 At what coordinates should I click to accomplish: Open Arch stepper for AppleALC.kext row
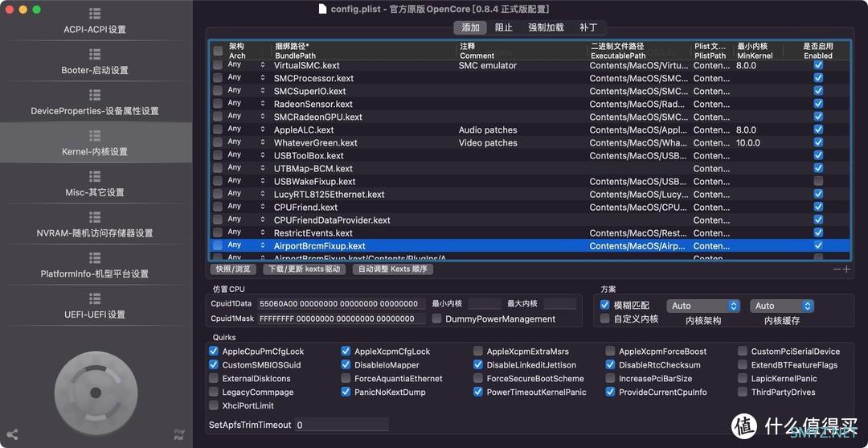[262, 129]
